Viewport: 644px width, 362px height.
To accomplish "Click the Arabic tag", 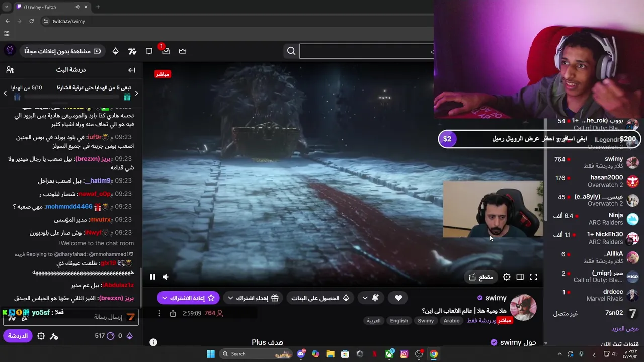I will click(x=451, y=321).
